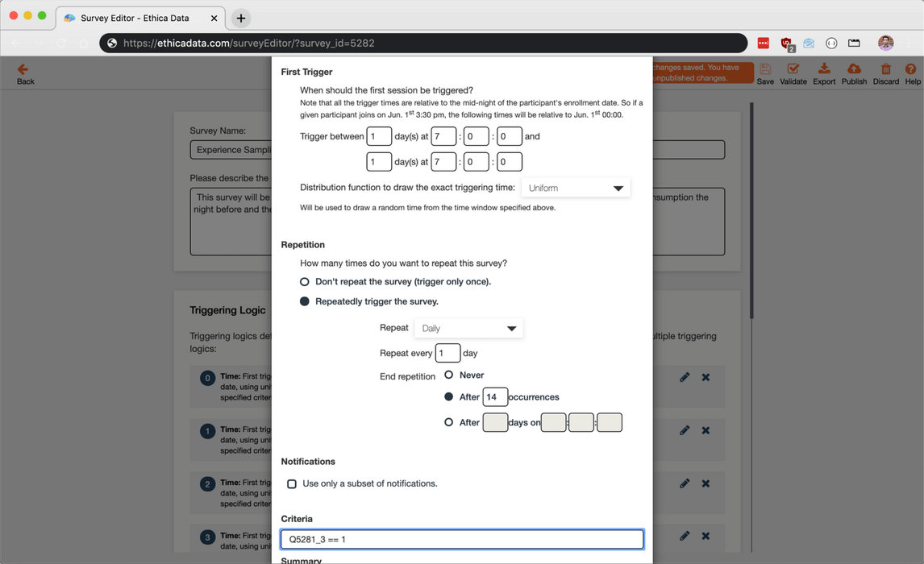Open a new browser tab

(x=241, y=18)
